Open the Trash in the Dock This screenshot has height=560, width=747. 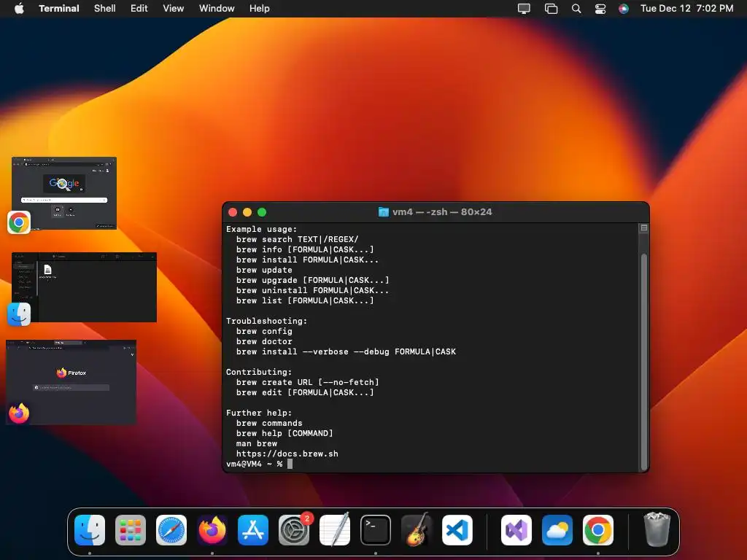pyautogui.click(x=657, y=530)
